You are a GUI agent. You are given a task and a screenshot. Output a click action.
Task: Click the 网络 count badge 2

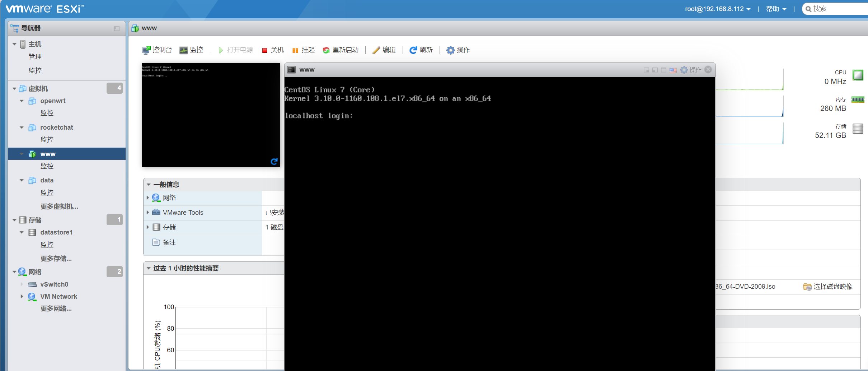(x=115, y=272)
